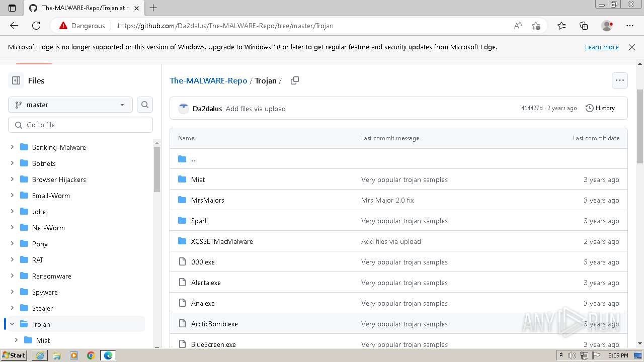The width and height of the screenshot is (644, 362).
Task: Launch Internet Explorer from taskbar
Action: coord(40,355)
